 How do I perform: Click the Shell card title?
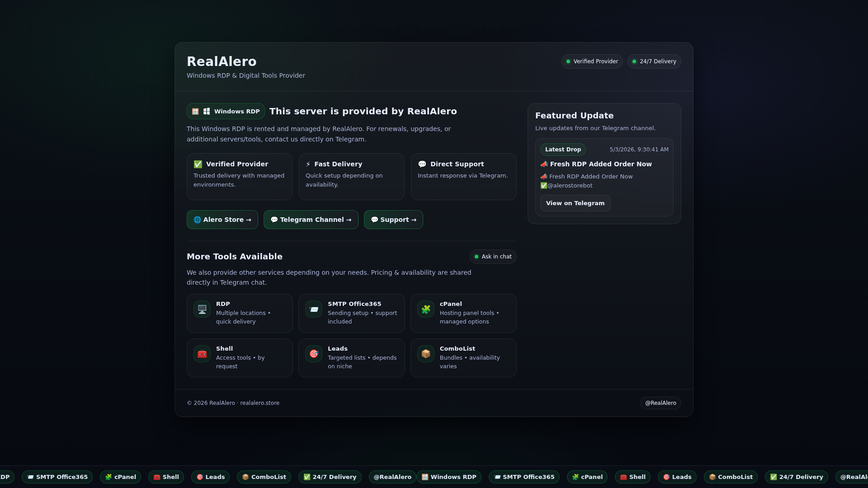(224, 349)
